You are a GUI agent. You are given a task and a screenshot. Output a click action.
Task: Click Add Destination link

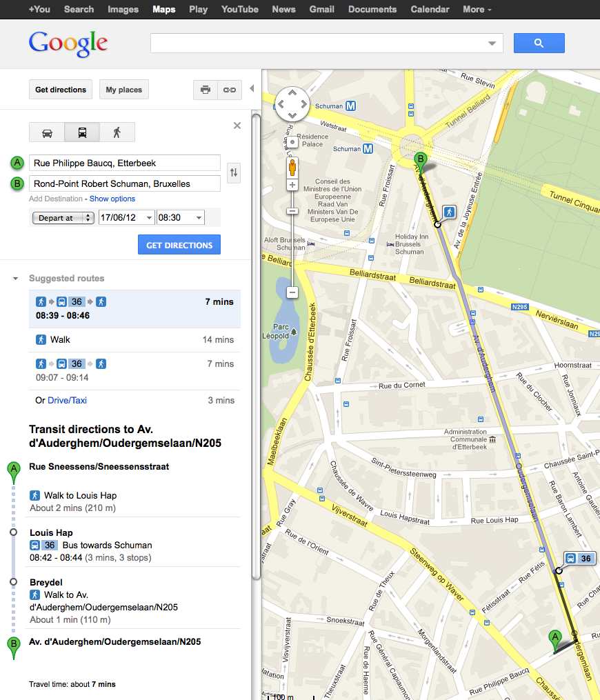[x=56, y=199]
